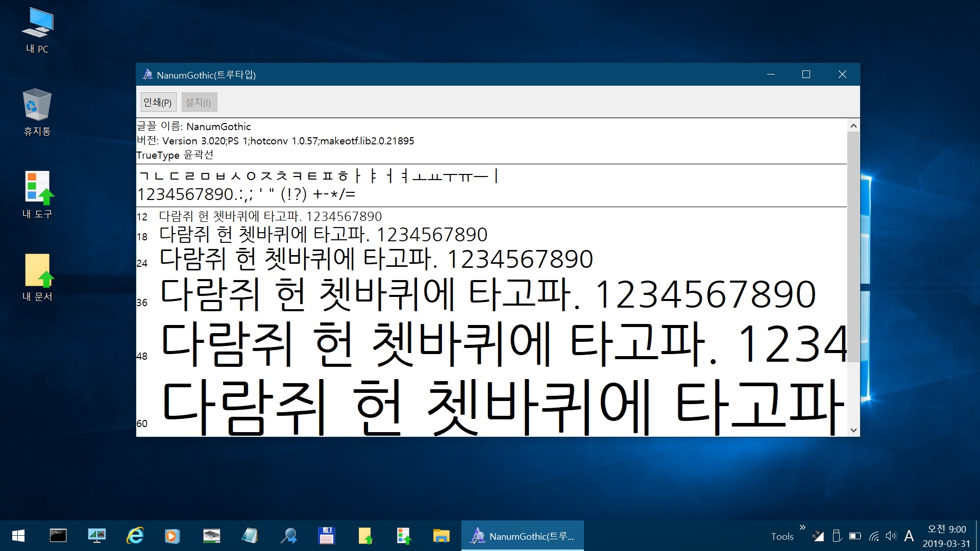Click the 'TrueType 윤곽선' text line
Viewport: 980px width, 551px height.
pos(175,155)
